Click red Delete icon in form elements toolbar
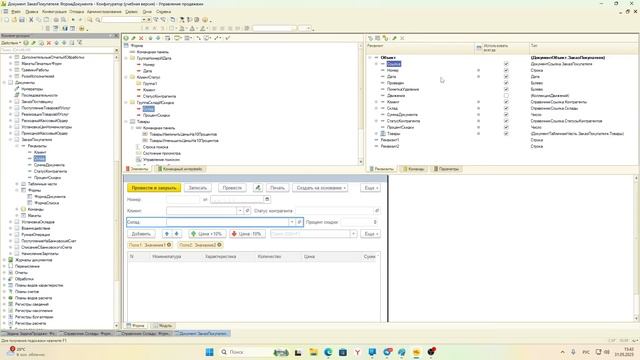640x360 pixels. pos(141,38)
